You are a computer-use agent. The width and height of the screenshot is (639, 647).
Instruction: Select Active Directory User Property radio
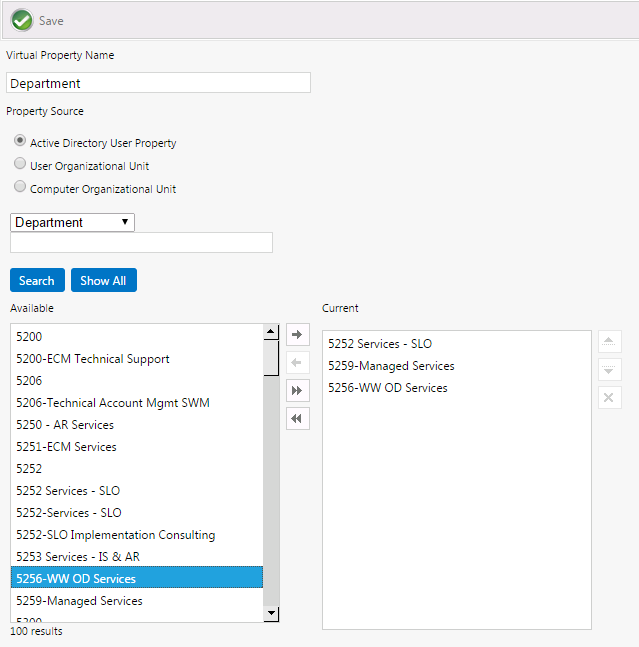click(x=20, y=142)
